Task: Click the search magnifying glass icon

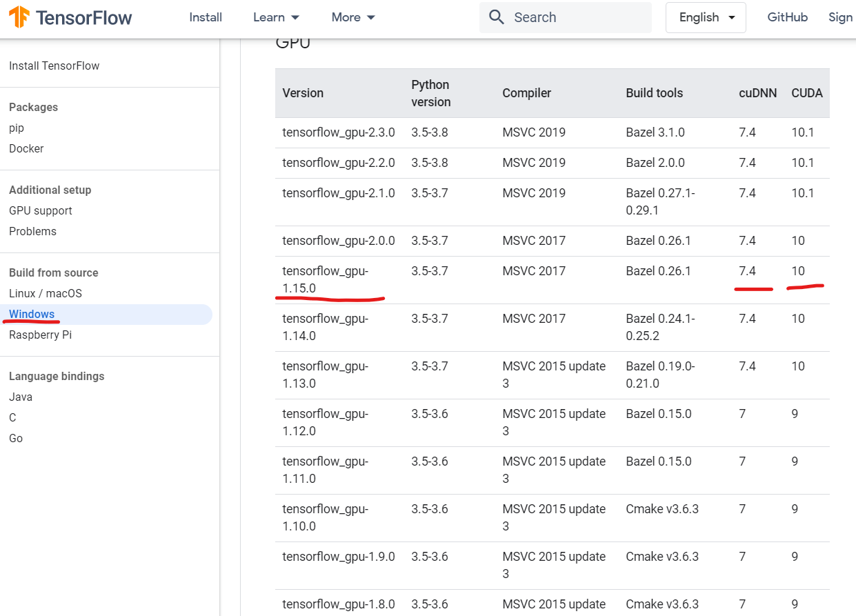Action: [496, 17]
